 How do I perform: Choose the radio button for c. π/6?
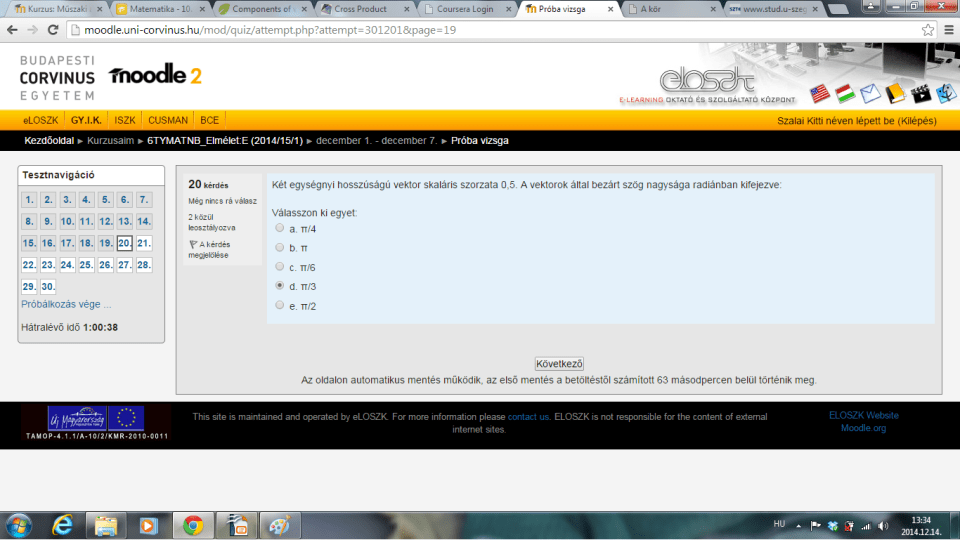(x=279, y=267)
